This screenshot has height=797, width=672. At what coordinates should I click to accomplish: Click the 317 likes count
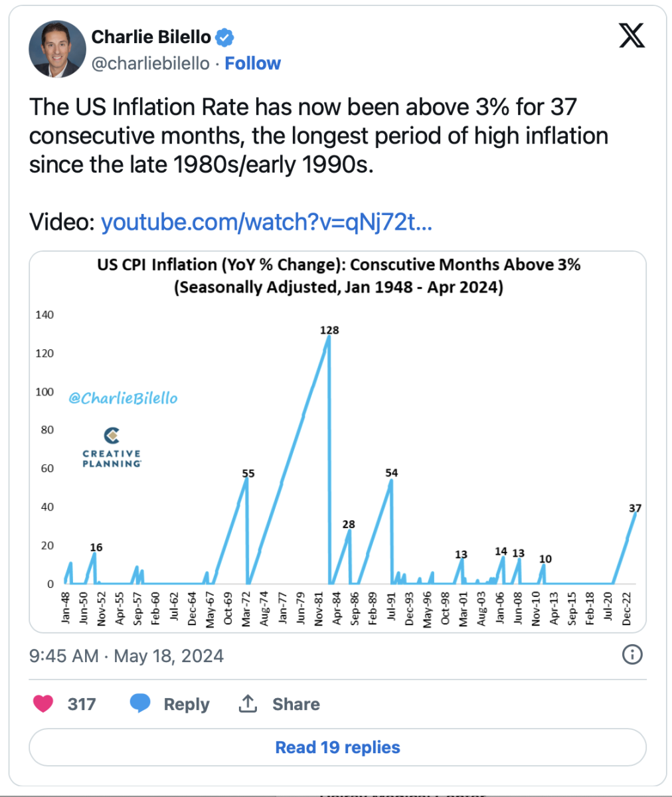click(x=82, y=704)
